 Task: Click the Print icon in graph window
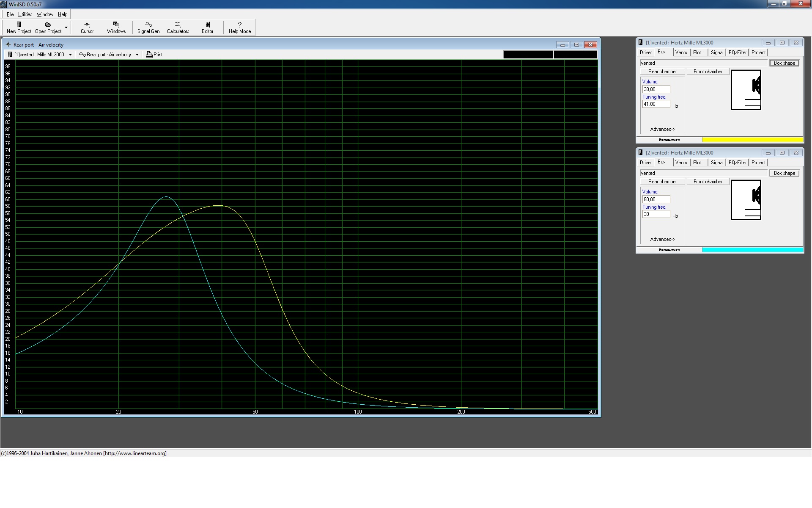[x=154, y=55]
